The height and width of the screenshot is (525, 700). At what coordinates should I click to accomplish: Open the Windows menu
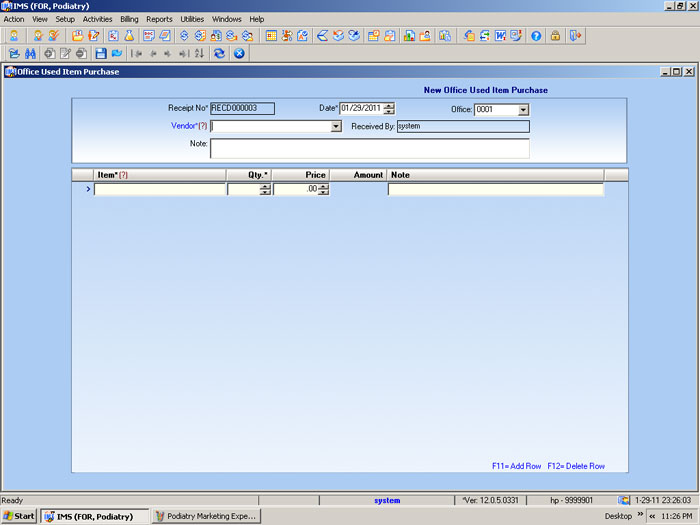(x=226, y=19)
